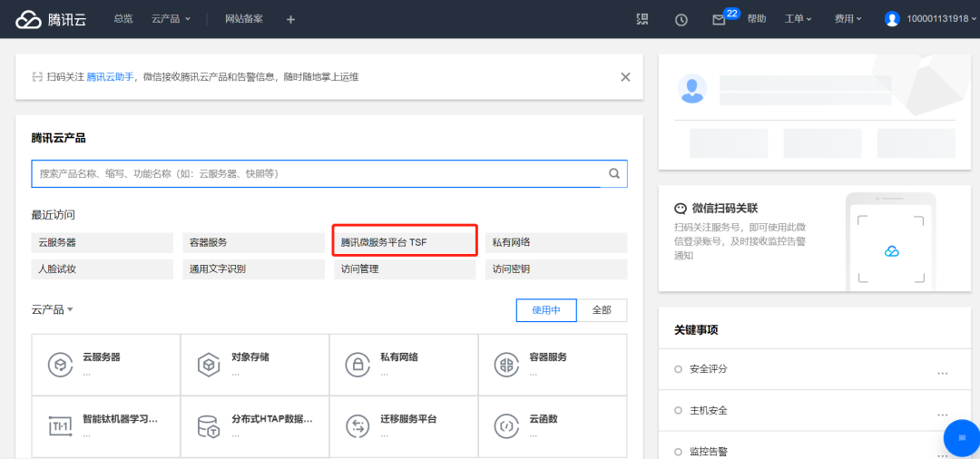Viewport: 980px width, 459px height.
Task: Open more options for 主机安全
Action: pyautogui.click(x=943, y=415)
